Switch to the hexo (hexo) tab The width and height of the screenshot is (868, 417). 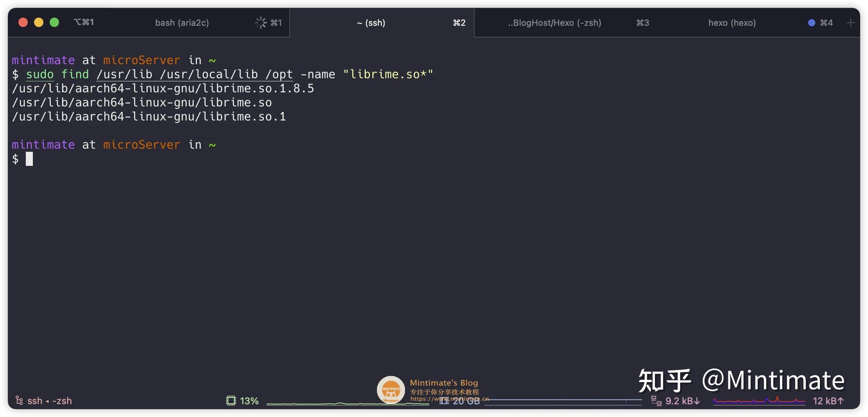[x=732, y=23]
